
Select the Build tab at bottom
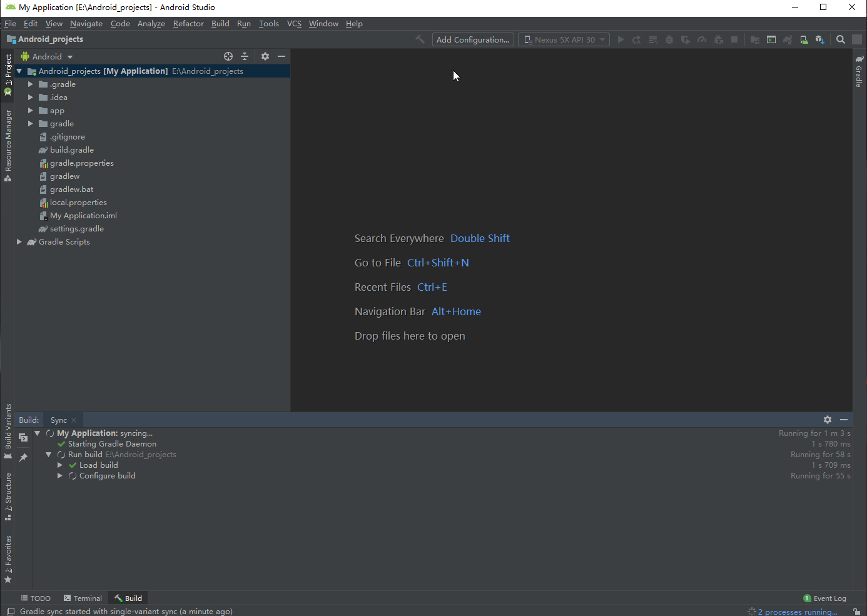pos(128,598)
